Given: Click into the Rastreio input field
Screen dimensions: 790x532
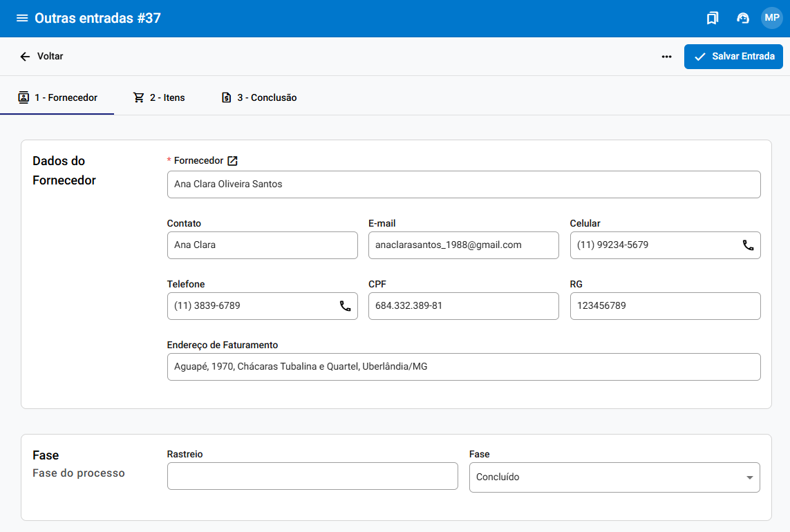Looking at the screenshot, I should 312,476.
